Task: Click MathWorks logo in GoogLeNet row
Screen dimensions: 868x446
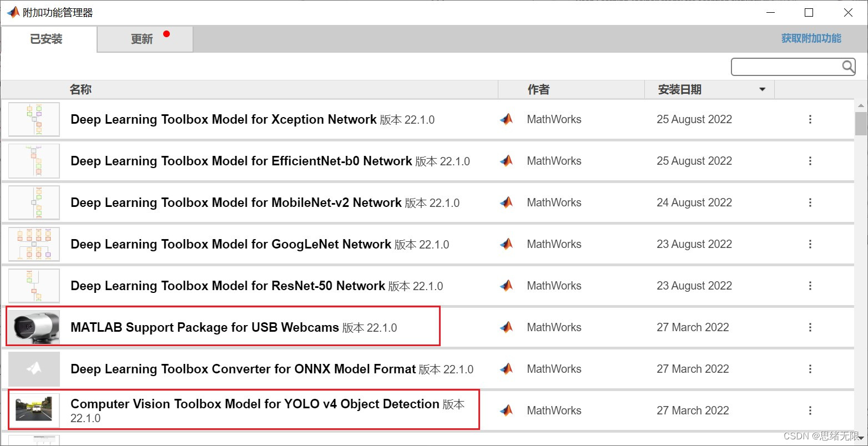Action: (506, 244)
